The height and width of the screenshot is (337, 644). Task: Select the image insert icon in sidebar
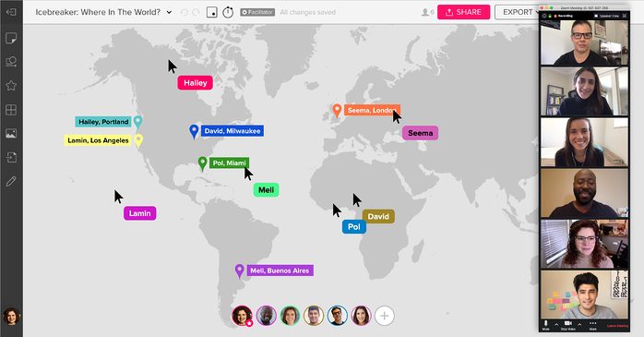(11, 134)
